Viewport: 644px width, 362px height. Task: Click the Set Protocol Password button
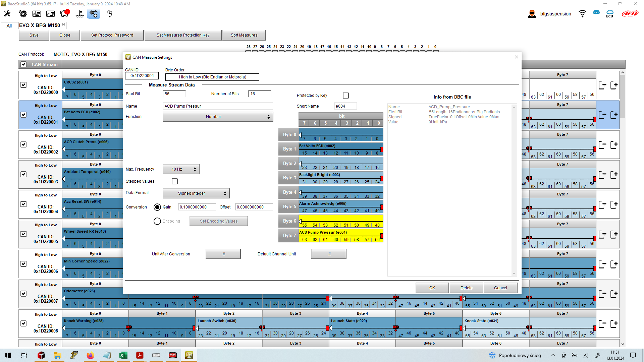pos(112,35)
